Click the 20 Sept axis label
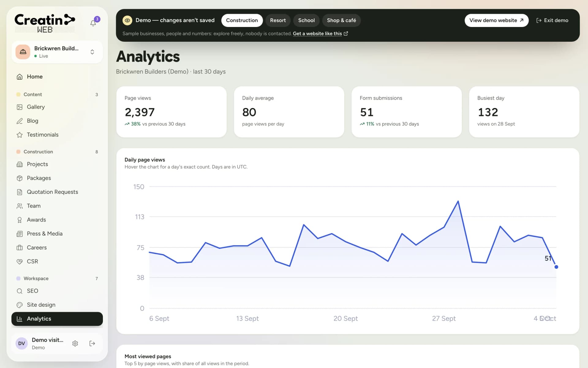588x368 pixels. 345,318
